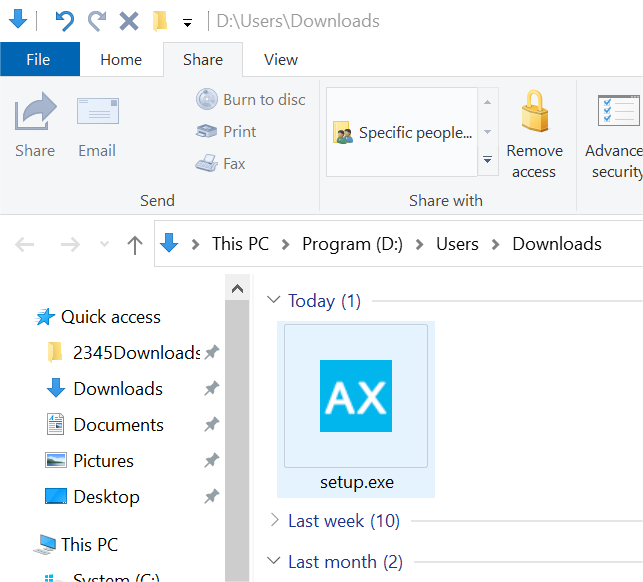Screen dimensions: 643x582
Task: Open the File menu tab
Action: [40, 59]
